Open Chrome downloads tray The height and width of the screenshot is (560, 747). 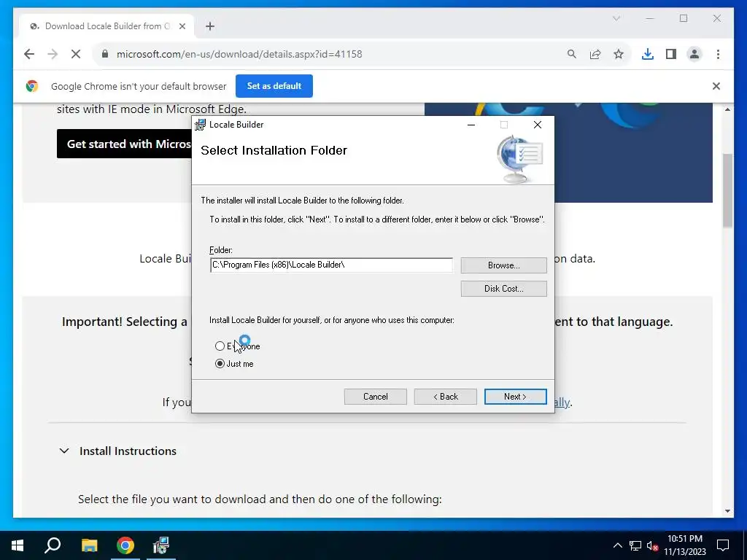648,54
